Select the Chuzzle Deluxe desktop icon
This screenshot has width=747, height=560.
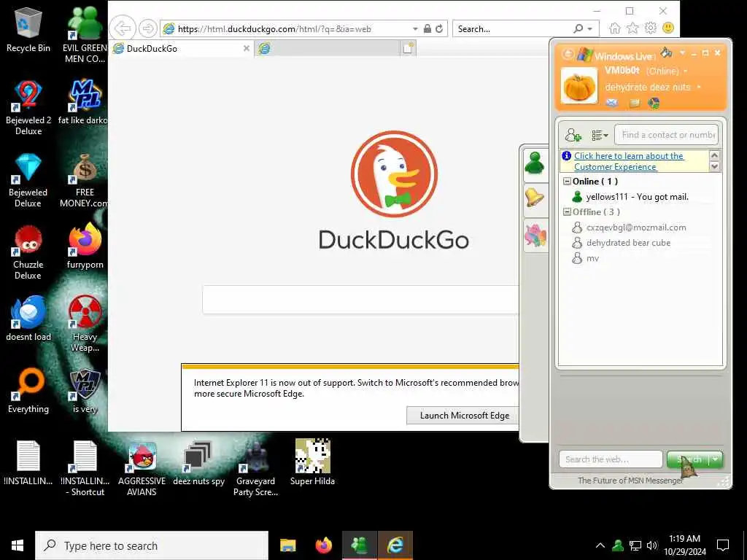pyautogui.click(x=28, y=252)
